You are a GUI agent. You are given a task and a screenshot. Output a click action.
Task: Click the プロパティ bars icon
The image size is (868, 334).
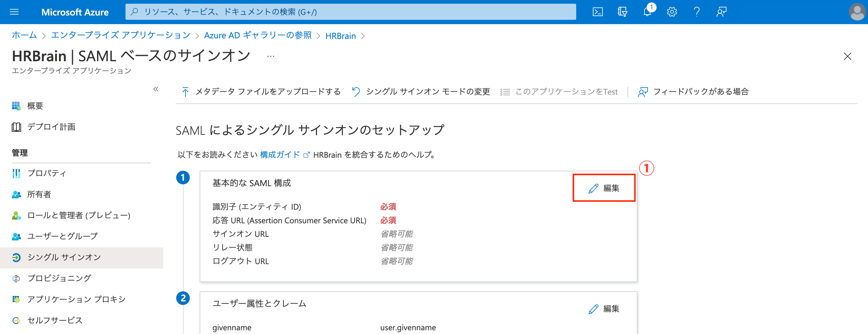click(x=16, y=173)
